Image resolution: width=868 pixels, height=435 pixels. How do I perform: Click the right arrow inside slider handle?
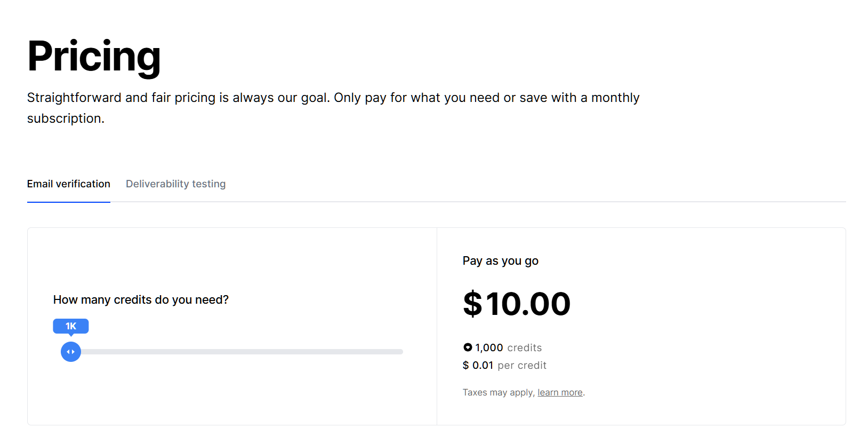[x=74, y=352]
